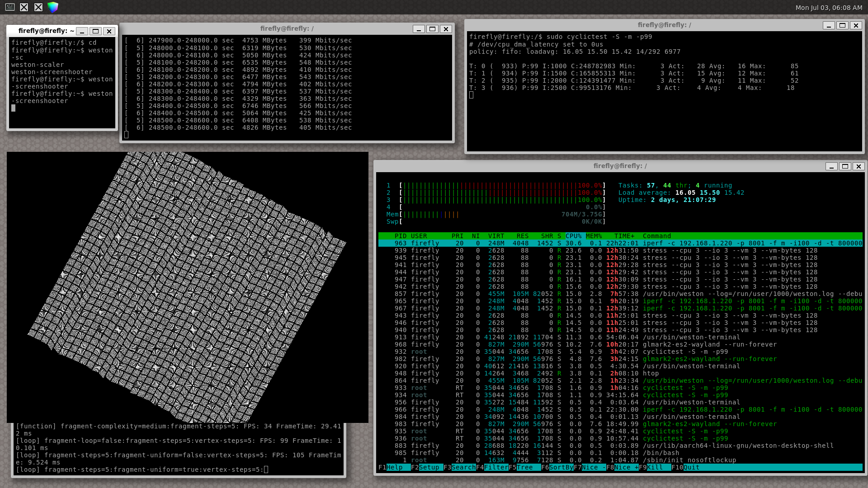Close the iperf Mbits/sec terminal window
868x488 pixels.
click(446, 29)
